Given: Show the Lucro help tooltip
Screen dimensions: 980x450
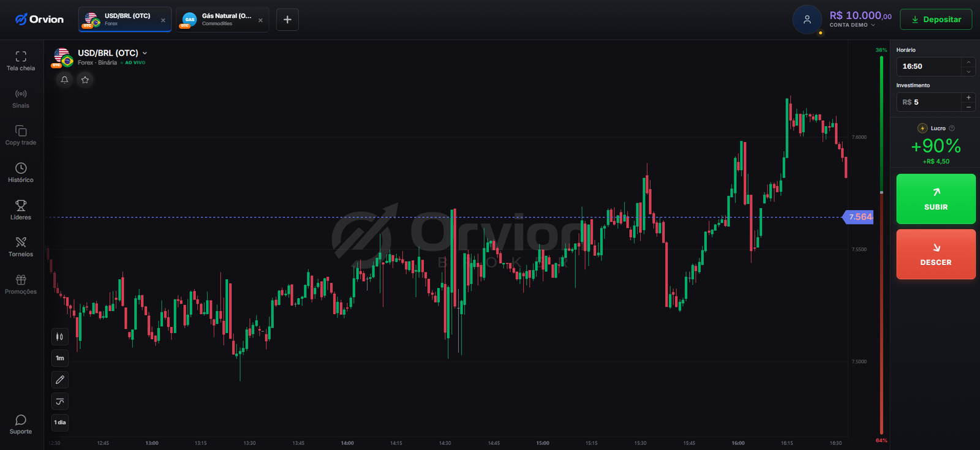Looking at the screenshot, I should point(952,129).
